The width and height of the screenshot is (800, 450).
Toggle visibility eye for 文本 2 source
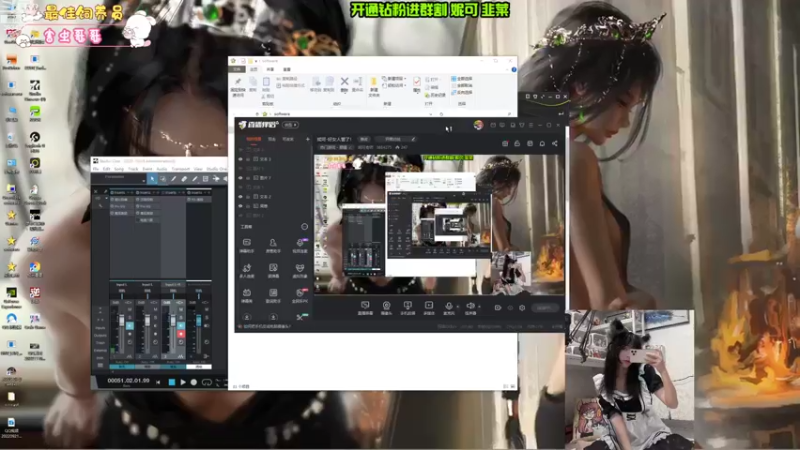coord(241,197)
